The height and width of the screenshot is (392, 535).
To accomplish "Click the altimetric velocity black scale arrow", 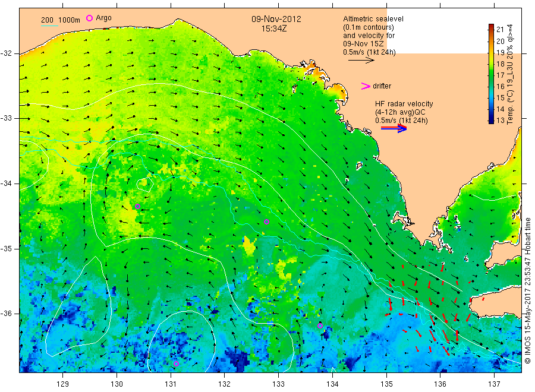I will point(361,61).
